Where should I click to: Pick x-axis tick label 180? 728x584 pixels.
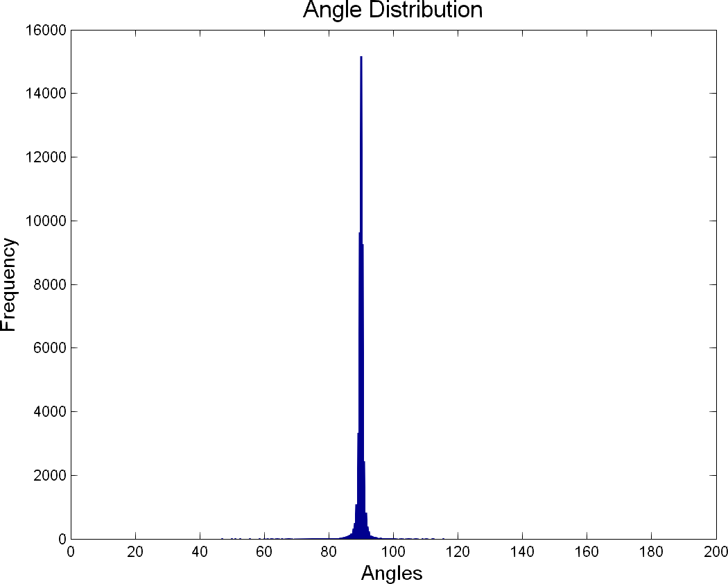pos(651,552)
